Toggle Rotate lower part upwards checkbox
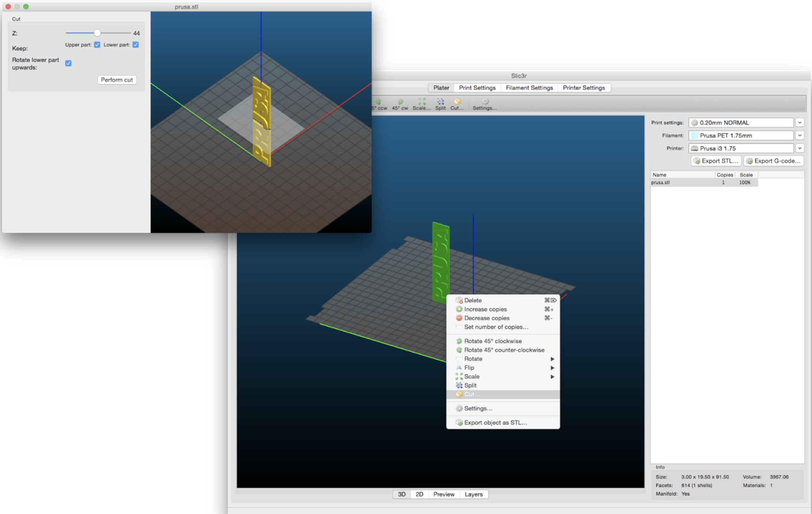 (x=68, y=63)
